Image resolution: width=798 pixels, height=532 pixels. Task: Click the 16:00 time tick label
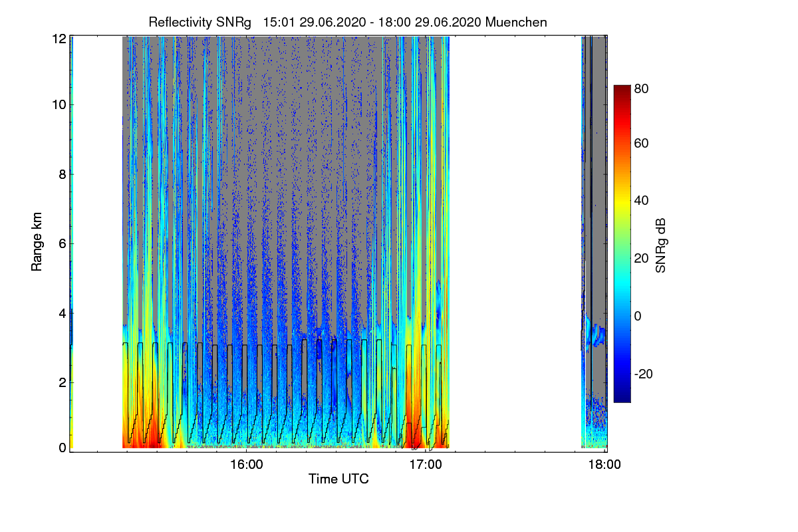246,464
